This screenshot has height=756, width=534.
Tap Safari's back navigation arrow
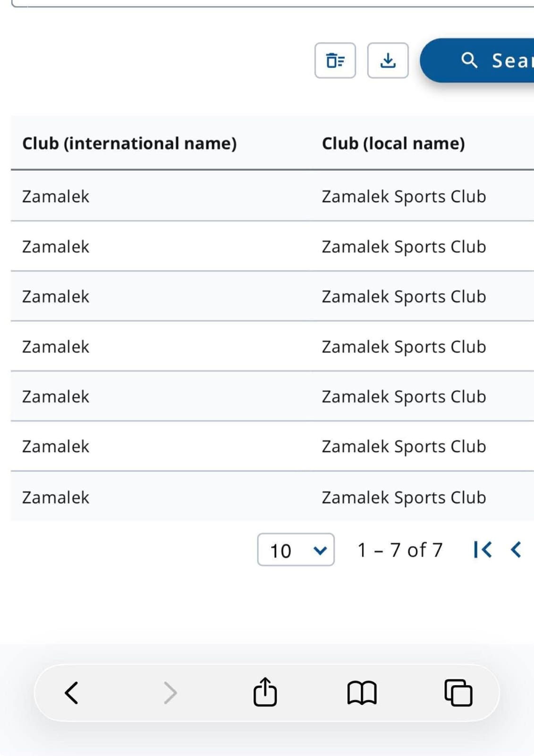[72, 693]
